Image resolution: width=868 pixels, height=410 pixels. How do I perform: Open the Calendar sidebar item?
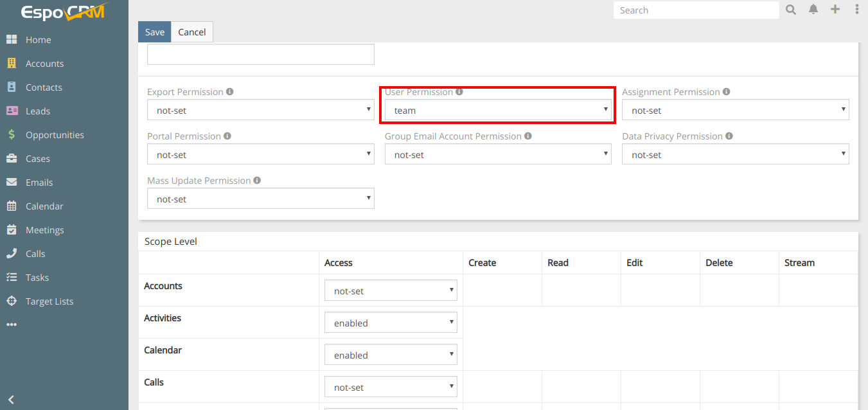(44, 206)
